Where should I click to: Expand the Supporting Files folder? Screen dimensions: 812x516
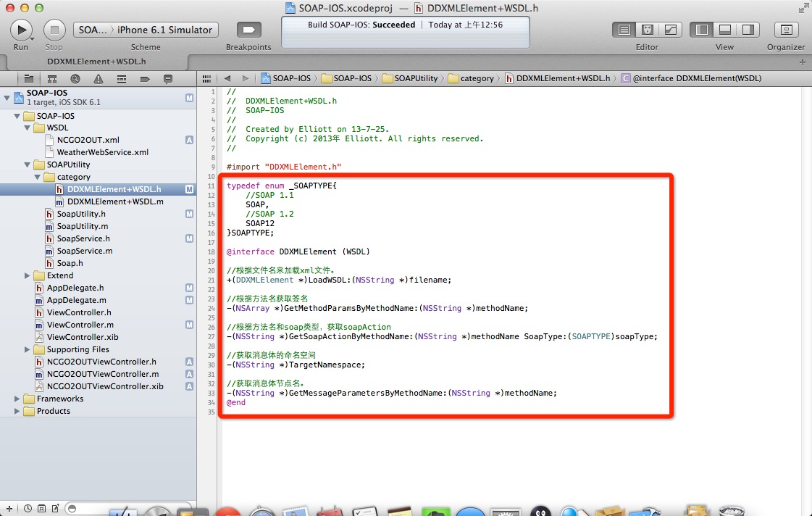(27, 350)
